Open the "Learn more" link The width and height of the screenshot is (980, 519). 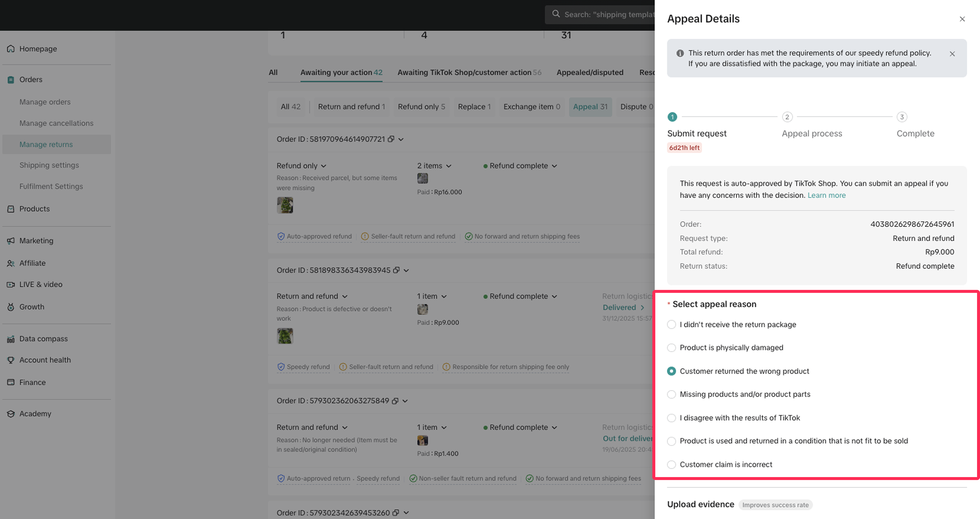tap(826, 195)
